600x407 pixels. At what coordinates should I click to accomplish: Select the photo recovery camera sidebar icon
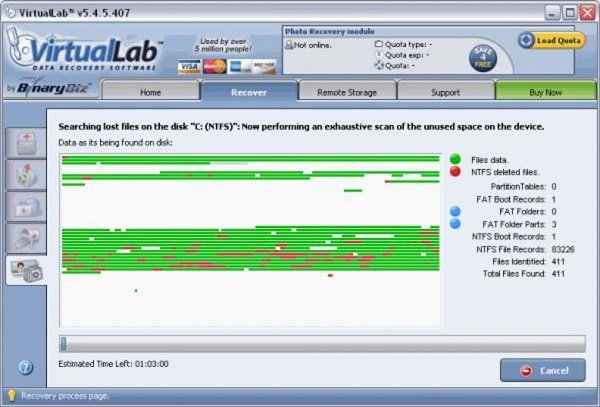pyautogui.click(x=26, y=270)
